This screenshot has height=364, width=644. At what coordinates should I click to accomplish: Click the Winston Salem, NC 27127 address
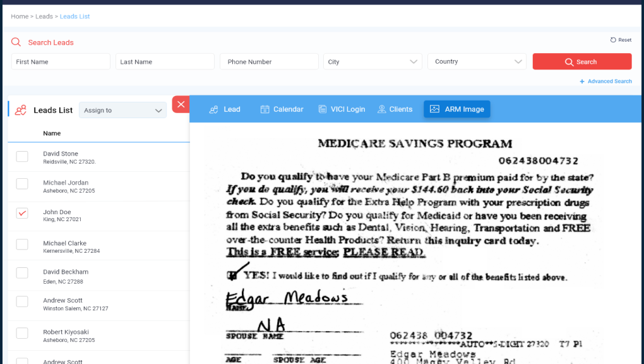tap(76, 308)
